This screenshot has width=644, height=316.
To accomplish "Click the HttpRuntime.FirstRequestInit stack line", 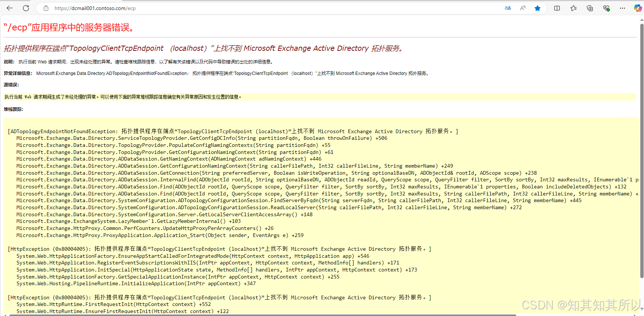I will [x=114, y=304].
